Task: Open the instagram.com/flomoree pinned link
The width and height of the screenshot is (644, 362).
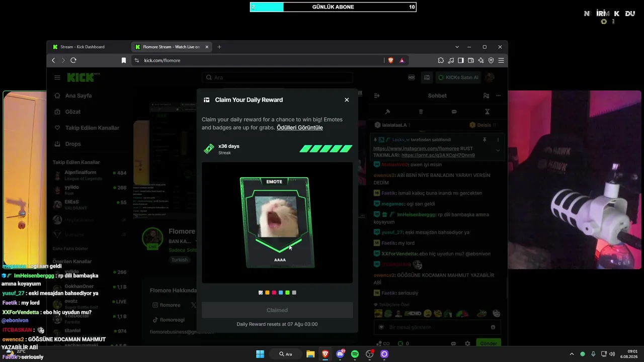Action: click(x=416, y=149)
